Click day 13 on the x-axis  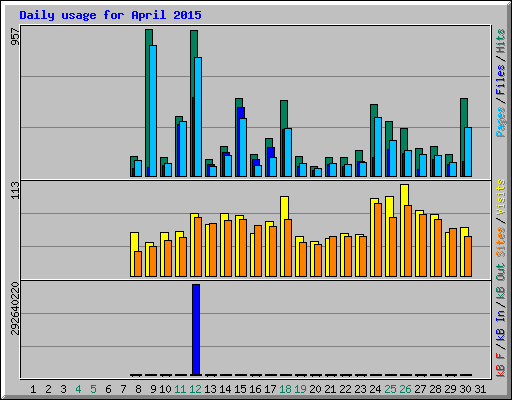tap(210, 389)
